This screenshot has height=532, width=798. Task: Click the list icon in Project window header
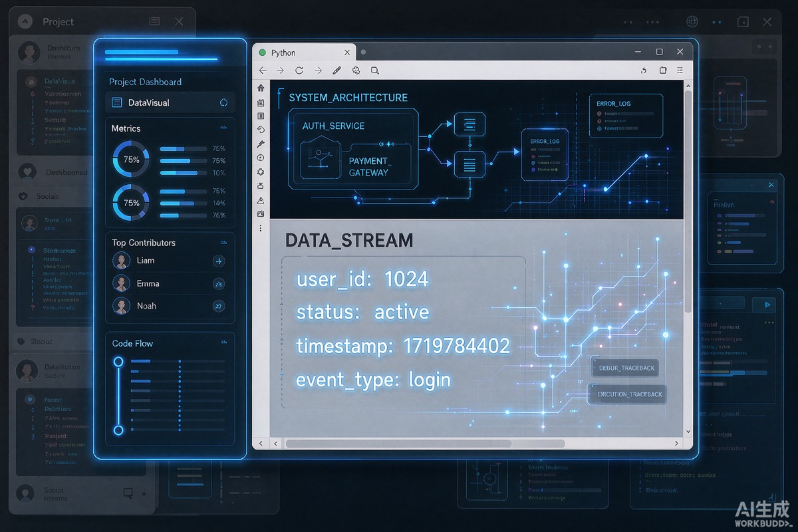pos(155,21)
